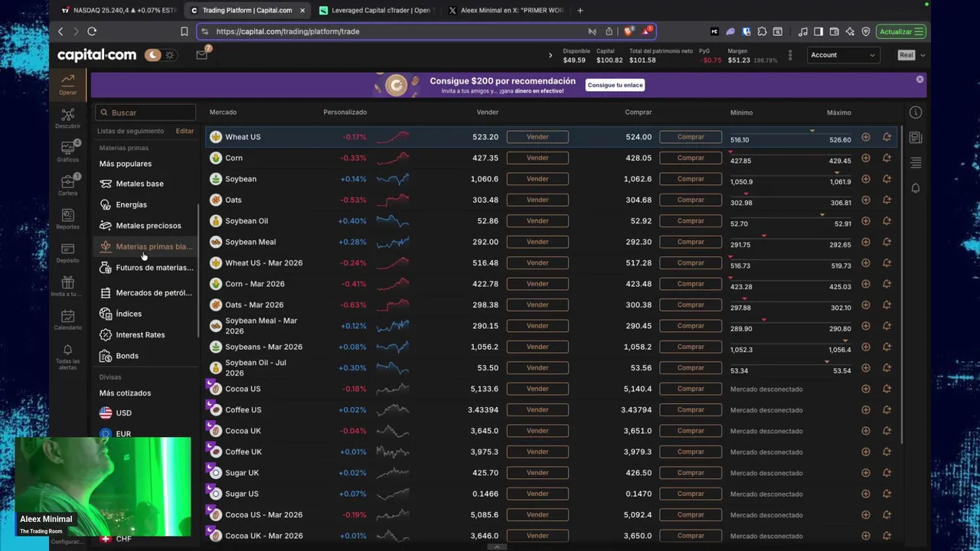This screenshot has height=551, width=980.
Task: Bookmark the page in browser toolbar
Action: click(185, 31)
